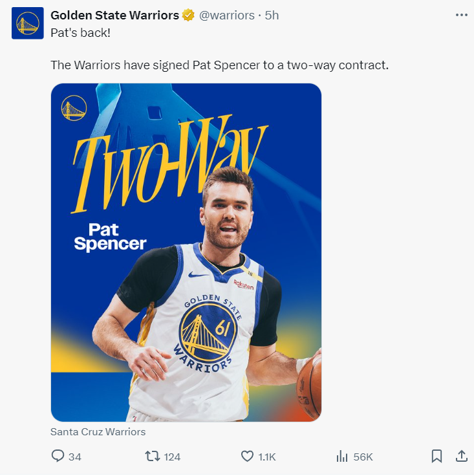Click the like count 1.1K

(266, 457)
